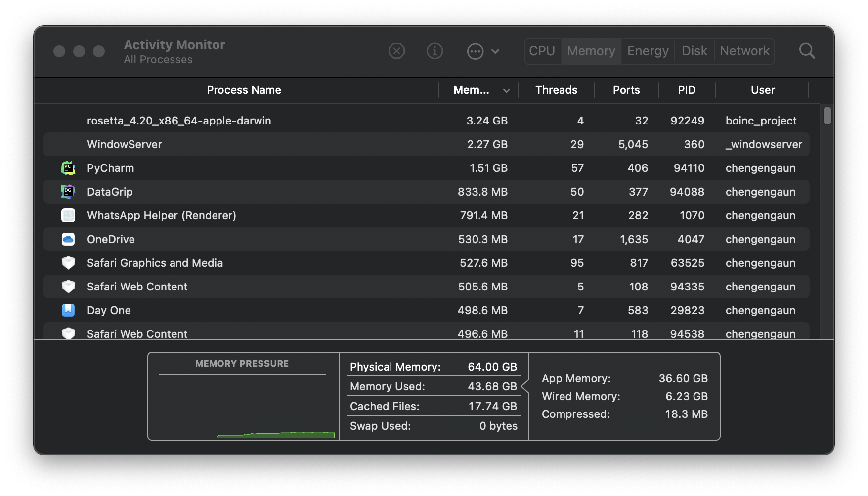This screenshot has width=868, height=496.
Task: Open the Disk tab
Action: (x=694, y=51)
